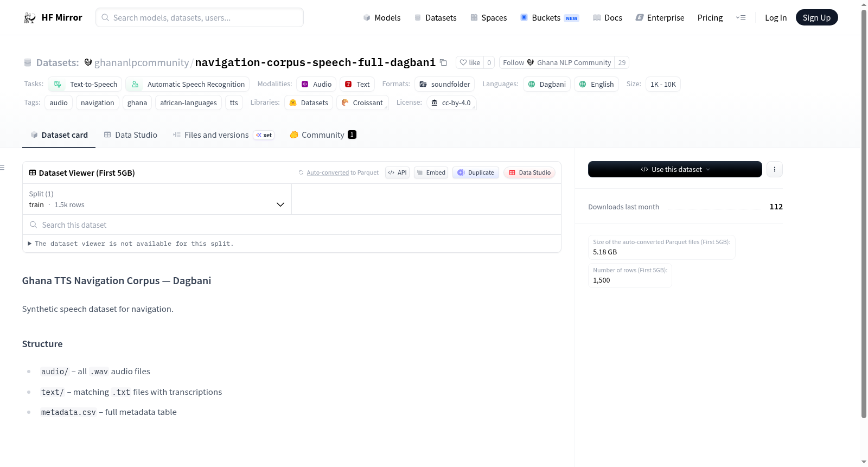Click the Auto-converted to Parquet link
This screenshot has height=467, width=868.
[x=328, y=172]
